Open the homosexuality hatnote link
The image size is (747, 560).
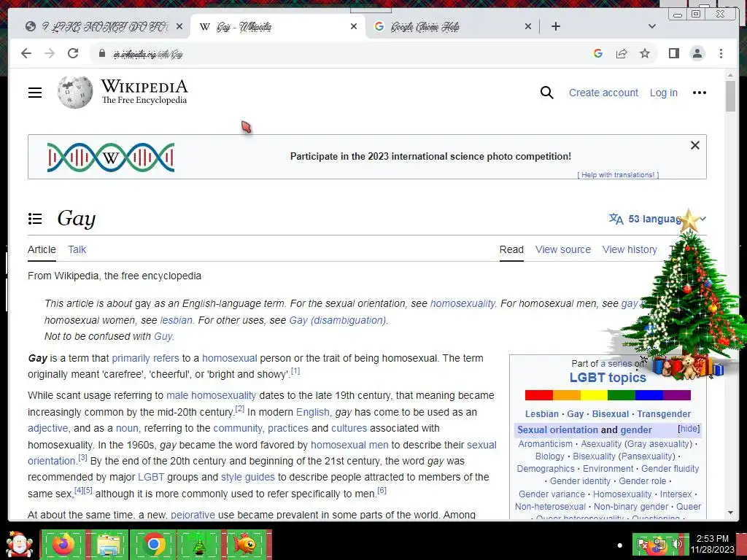coord(462,304)
